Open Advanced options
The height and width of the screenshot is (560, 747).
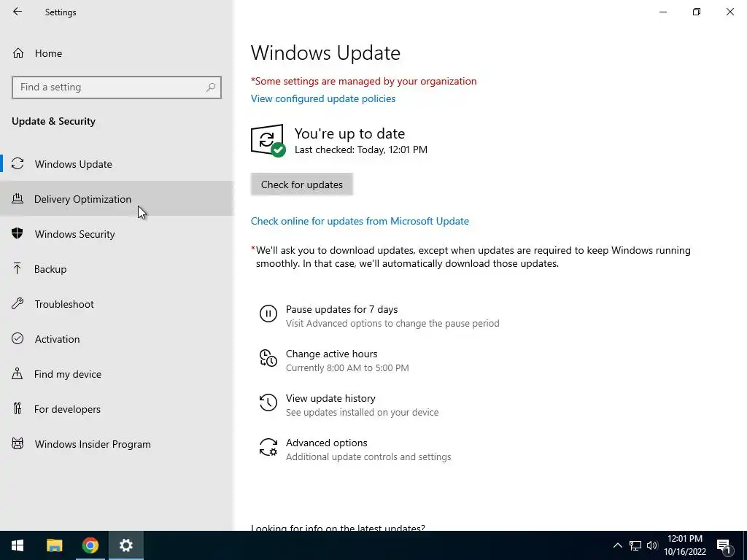[326, 443]
